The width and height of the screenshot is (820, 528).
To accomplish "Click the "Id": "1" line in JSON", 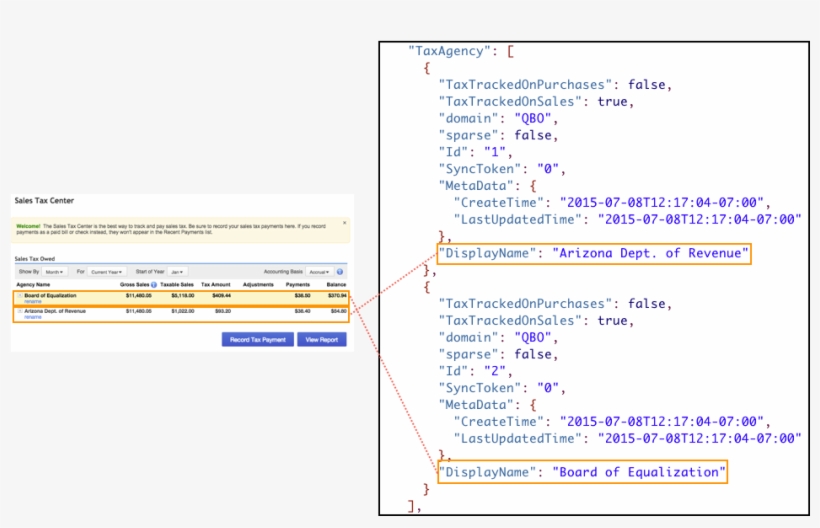I will click(x=475, y=152).
